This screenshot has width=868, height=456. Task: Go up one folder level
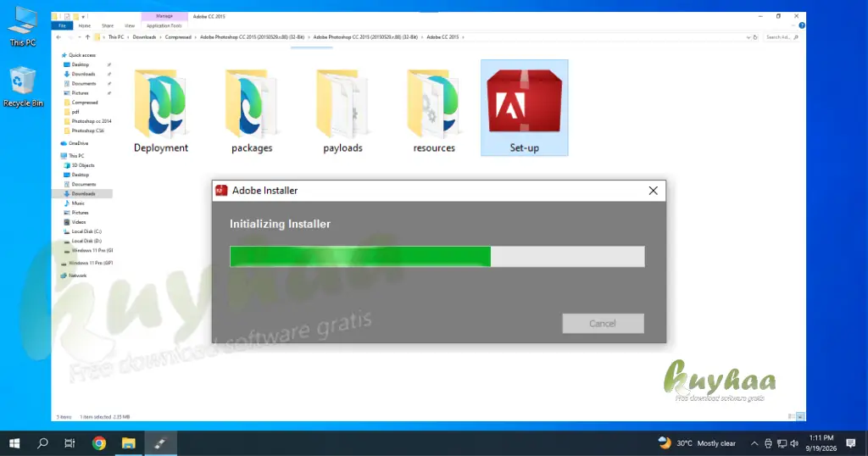[x=87, y=37]
